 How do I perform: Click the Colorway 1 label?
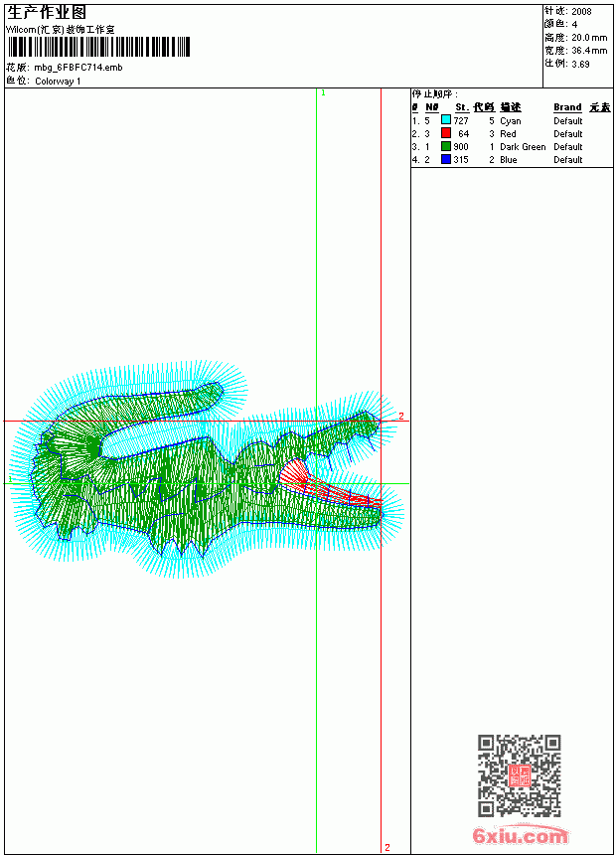coord(58,82)
